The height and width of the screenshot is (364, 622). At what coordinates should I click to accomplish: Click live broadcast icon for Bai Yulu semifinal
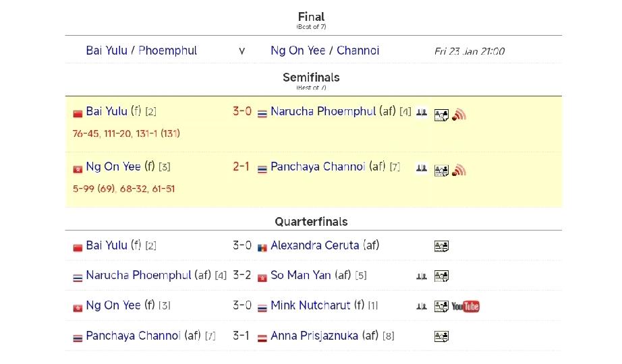pyautogui.click(x=459, y=115)
